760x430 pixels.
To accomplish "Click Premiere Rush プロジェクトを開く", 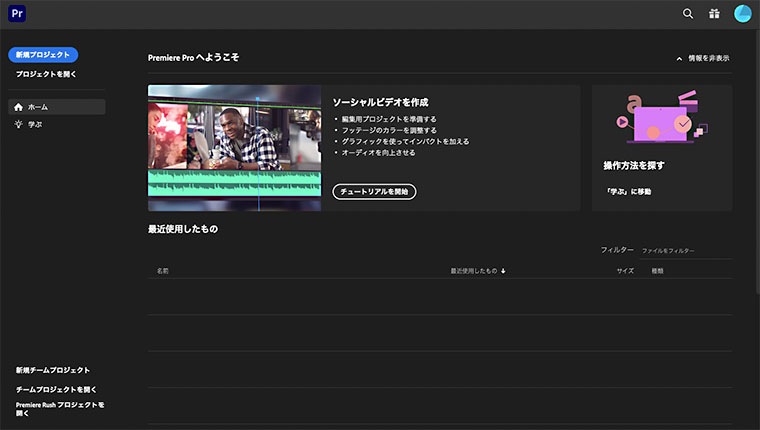I will [x=60, y=409].
